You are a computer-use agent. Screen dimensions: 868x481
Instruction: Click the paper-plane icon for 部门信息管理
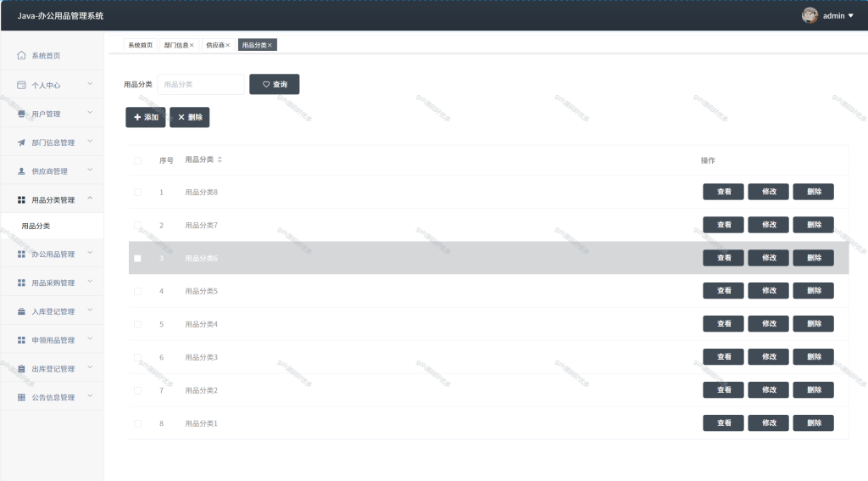21,143
